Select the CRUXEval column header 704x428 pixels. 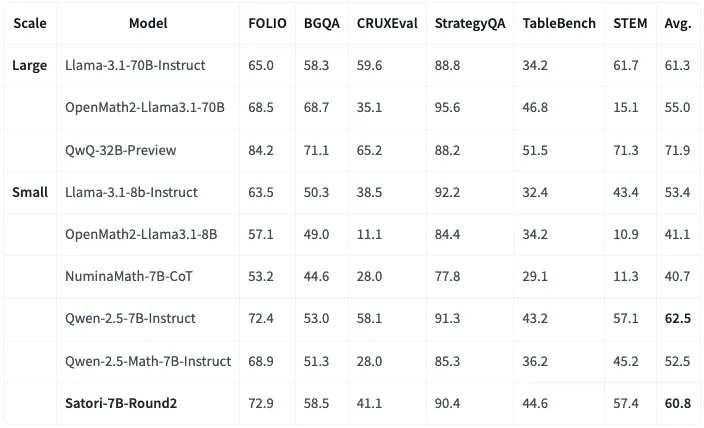pyautogui.click(x=385, y=23)
